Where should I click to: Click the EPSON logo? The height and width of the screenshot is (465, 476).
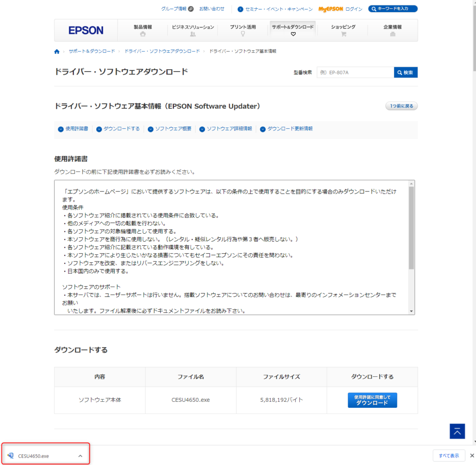[x=86, y=30]
